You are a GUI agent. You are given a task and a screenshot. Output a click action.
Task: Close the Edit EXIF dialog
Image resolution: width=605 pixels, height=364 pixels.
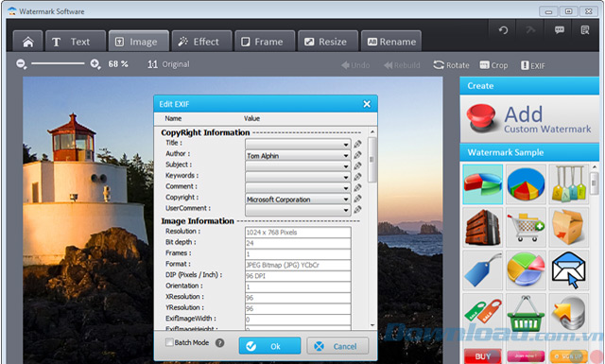367,104
